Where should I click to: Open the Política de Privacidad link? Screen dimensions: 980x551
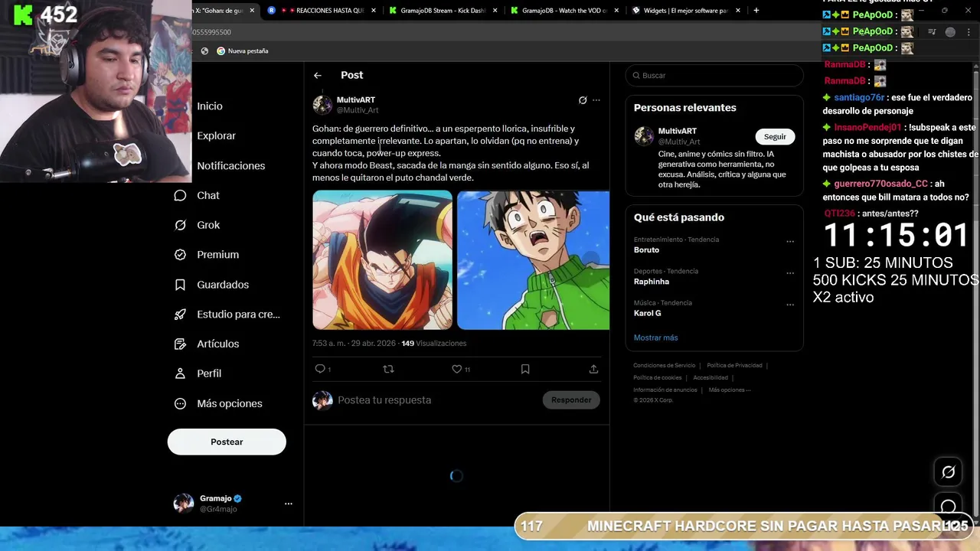(734, 365)
